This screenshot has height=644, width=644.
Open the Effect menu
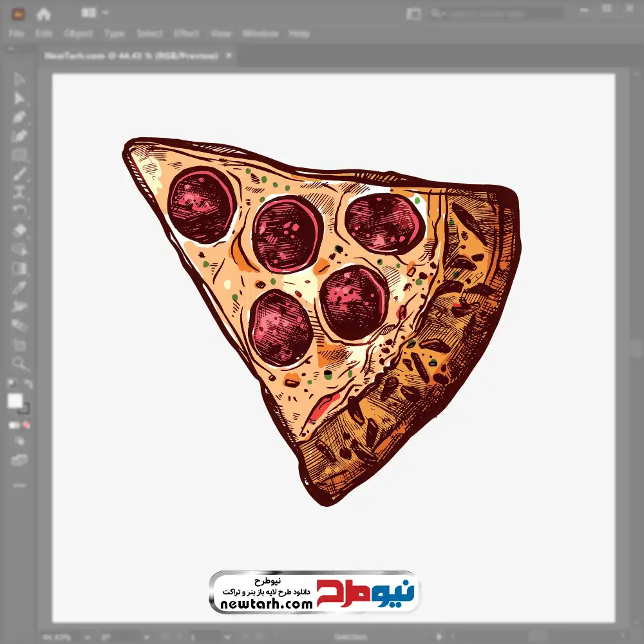pyautogui.click(x=186, y=33)
